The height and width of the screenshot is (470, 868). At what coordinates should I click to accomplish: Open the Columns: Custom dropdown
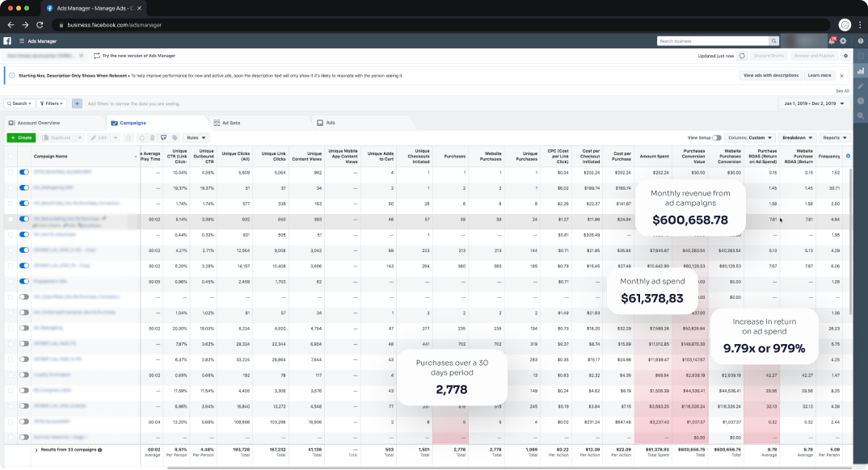click(x=750, y=138)
